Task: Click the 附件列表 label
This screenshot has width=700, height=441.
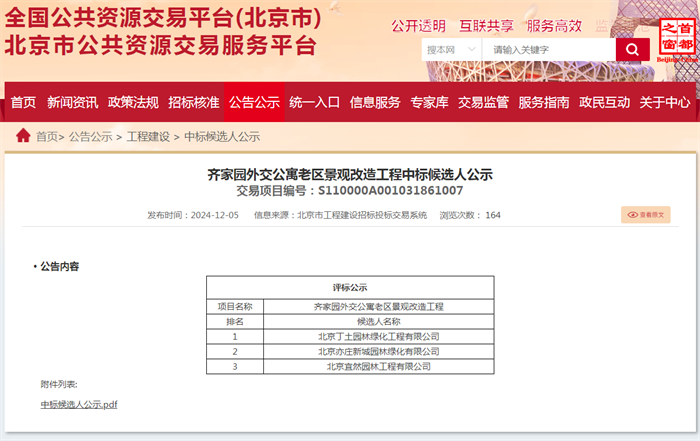Action: pyautogui.click(x=59, y=384)
